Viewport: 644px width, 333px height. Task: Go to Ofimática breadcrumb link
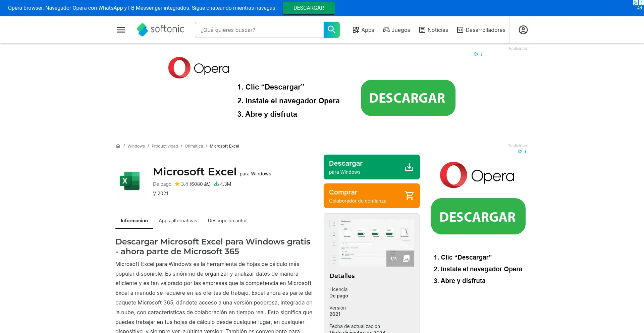pyautogui.click(x=194, y=146)
